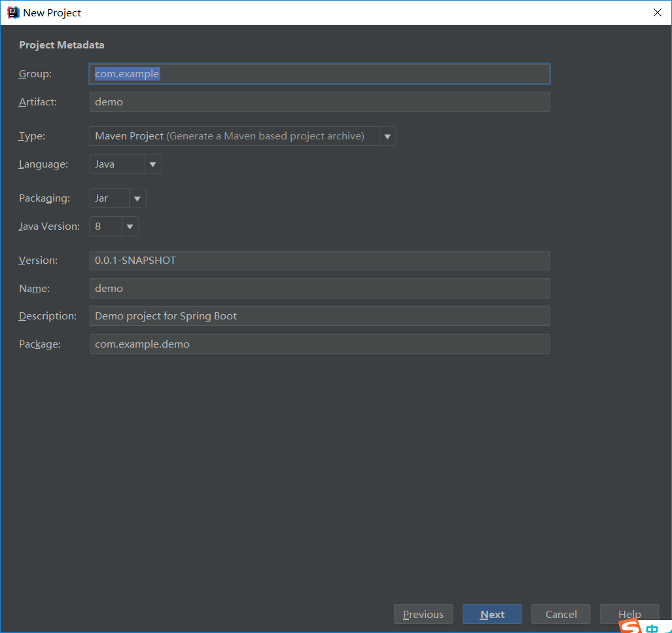The width and height of the screenshot is (672, 633).
Task: Expand the Java Version dropdown
Action: 130,226
